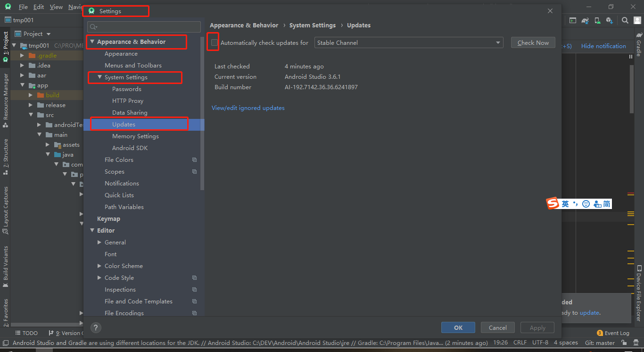The width and height of the screenshot is (644, 352).
Task: Expand the Color Scheme node
Action: [x=99, y=266]
